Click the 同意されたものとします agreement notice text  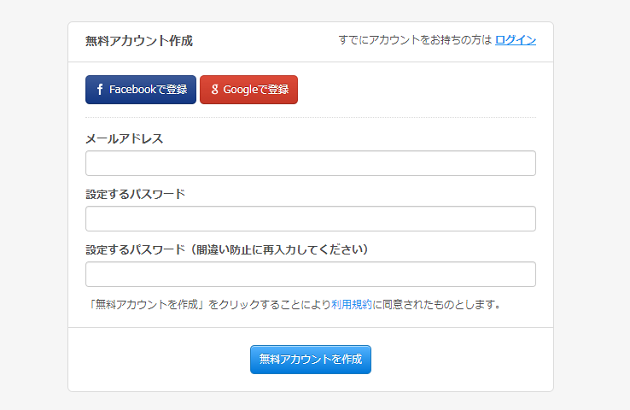coord(440,304)
